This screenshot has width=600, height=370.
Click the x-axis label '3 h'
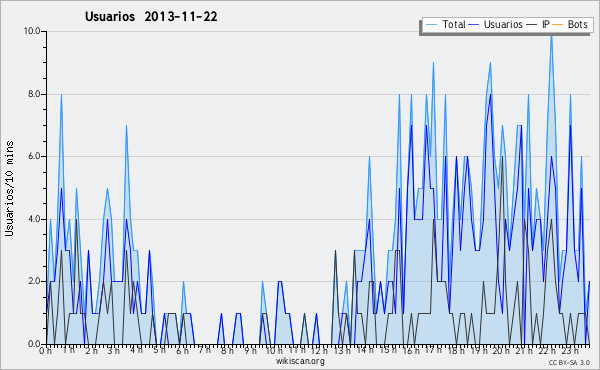pyautogui.click(x=114, y=350)
